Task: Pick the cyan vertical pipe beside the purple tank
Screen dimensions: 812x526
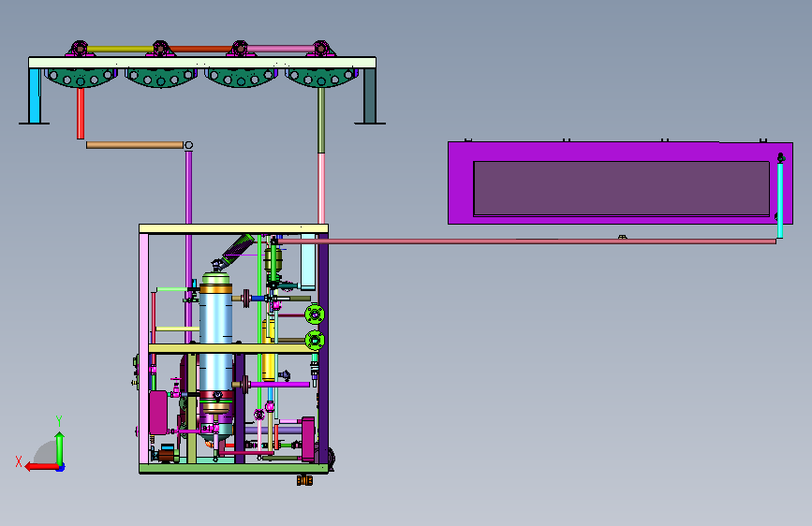Action: click(780, 200)
